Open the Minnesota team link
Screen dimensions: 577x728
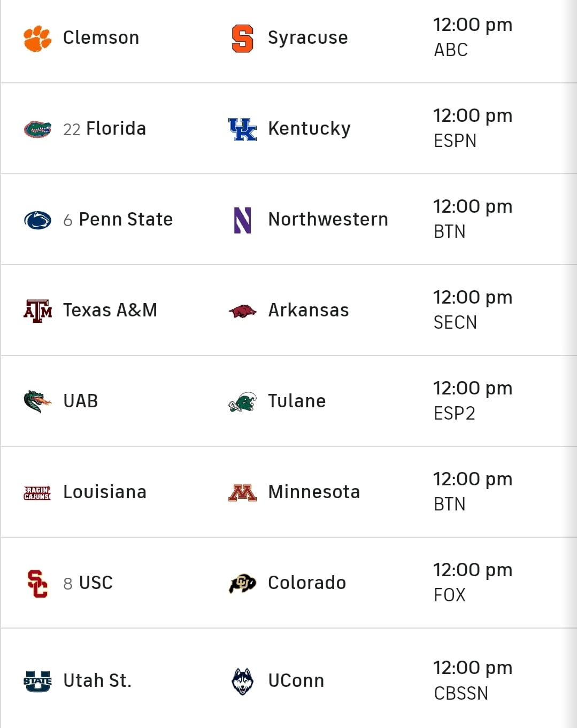[314, 492]
